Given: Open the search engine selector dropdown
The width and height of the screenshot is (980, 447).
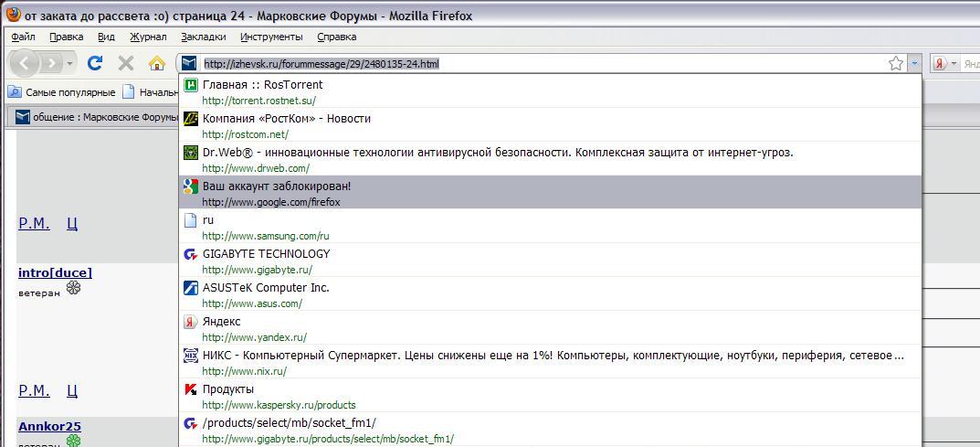Looking at the screenshot, I should tap(954, 63).
